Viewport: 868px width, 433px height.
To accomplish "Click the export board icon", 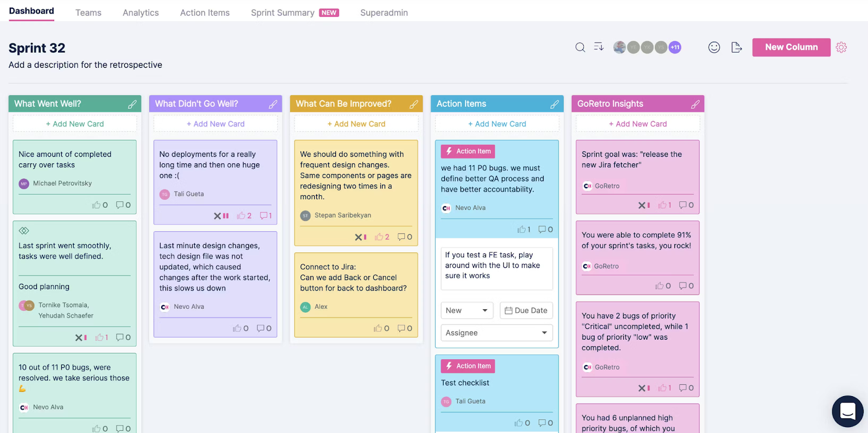I will (x=736, y=47).
